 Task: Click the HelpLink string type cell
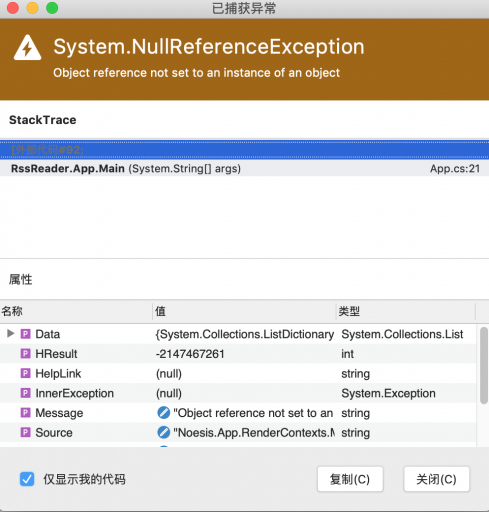355,374
